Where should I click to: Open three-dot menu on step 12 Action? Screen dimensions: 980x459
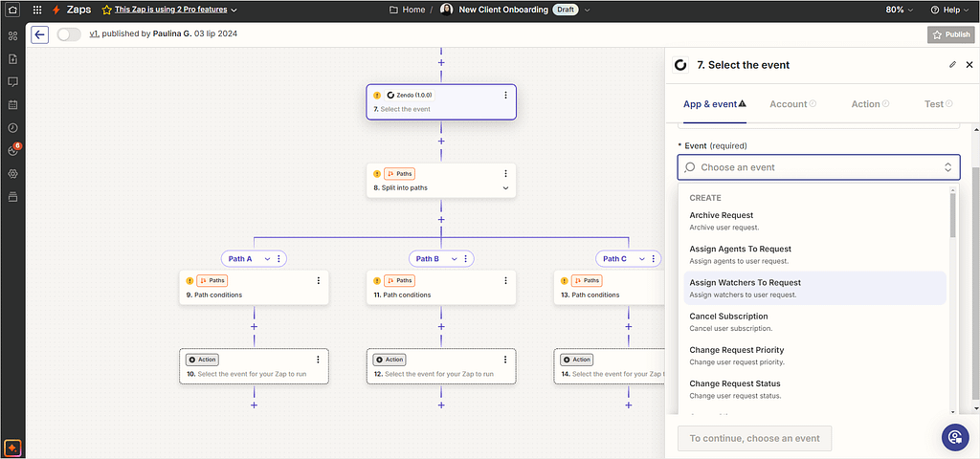point(505,360)
